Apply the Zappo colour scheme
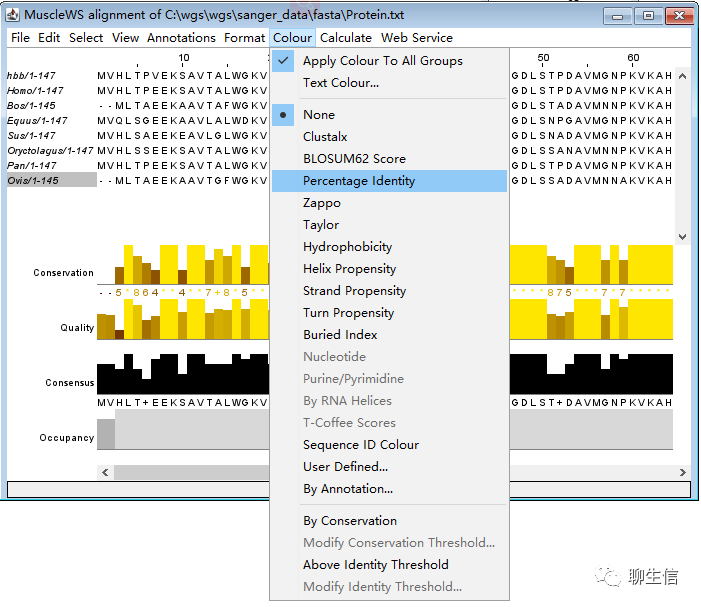 tap(322, 202)
